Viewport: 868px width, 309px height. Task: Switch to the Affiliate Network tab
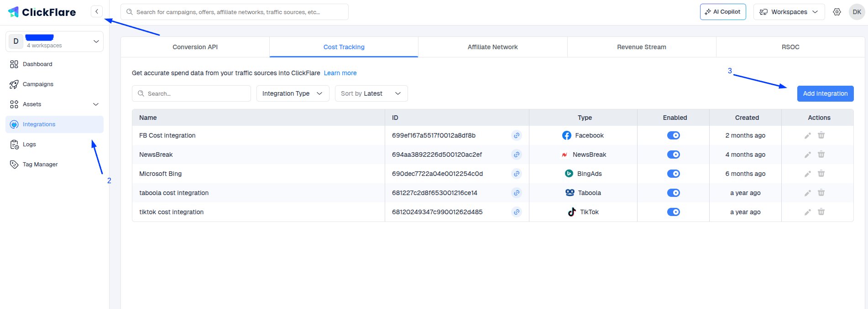click(492, 47)
